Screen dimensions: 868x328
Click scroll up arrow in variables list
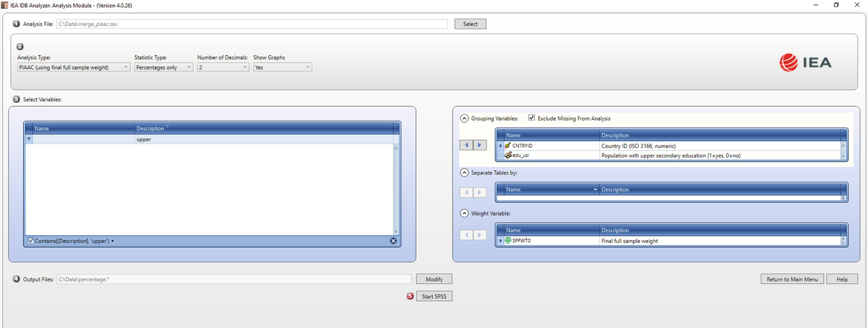click(396, 148)
